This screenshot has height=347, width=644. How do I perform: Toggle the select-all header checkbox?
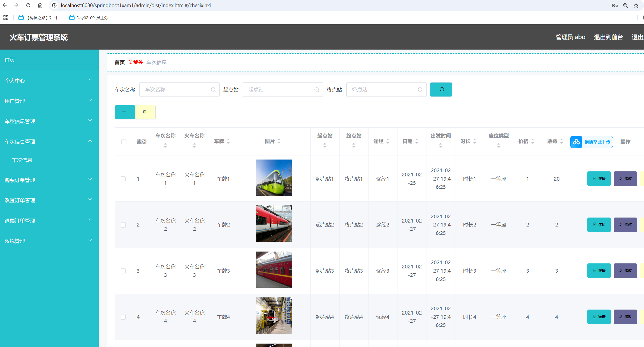coord(124,142)
